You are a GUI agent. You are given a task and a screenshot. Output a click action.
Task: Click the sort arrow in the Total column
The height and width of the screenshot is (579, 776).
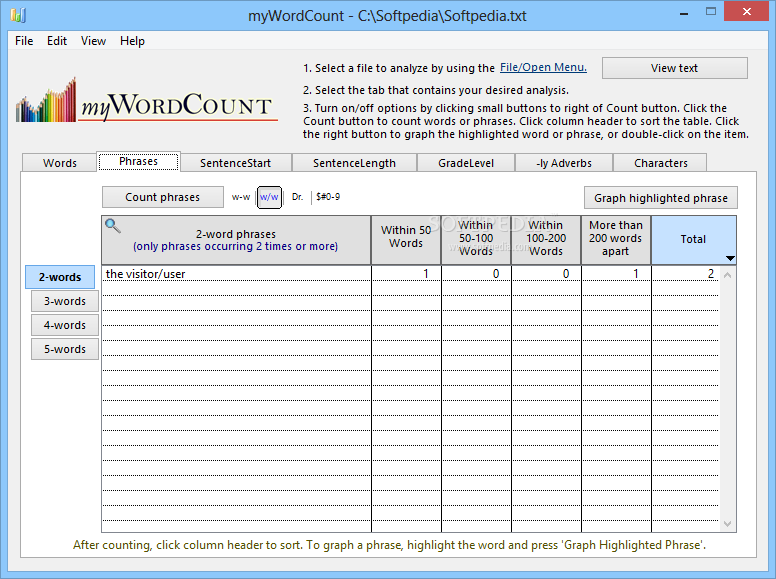tap(730, 258)
